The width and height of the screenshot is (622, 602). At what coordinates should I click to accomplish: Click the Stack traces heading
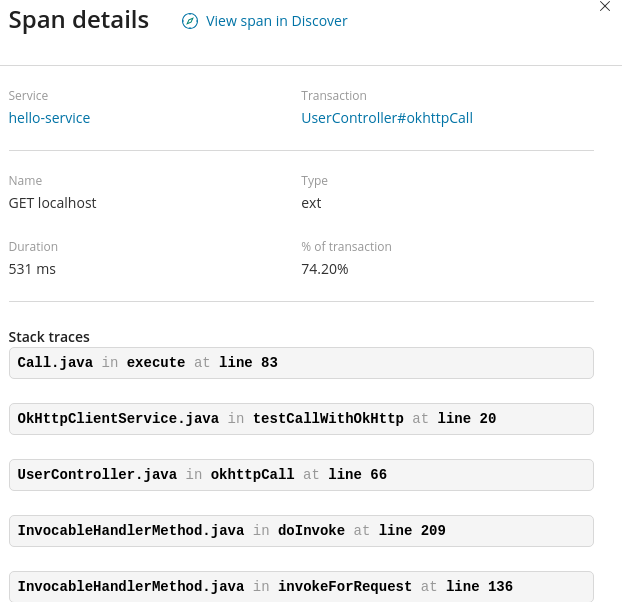pos(49,337)
